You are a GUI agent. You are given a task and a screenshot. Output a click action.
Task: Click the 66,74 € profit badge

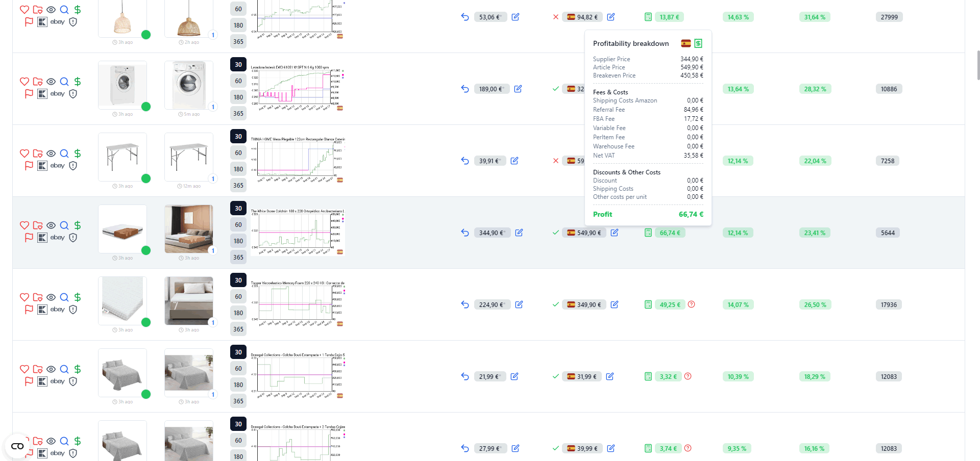pos(670,233)
